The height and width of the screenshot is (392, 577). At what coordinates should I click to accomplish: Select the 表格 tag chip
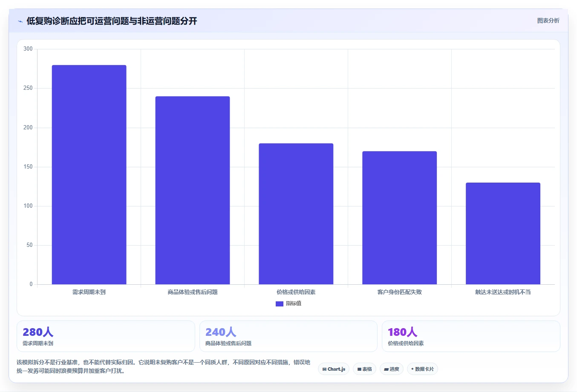point(364,369)
